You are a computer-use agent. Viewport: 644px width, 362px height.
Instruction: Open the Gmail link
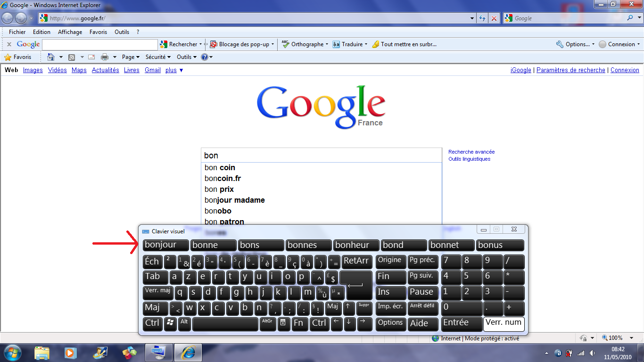point(153,70)
